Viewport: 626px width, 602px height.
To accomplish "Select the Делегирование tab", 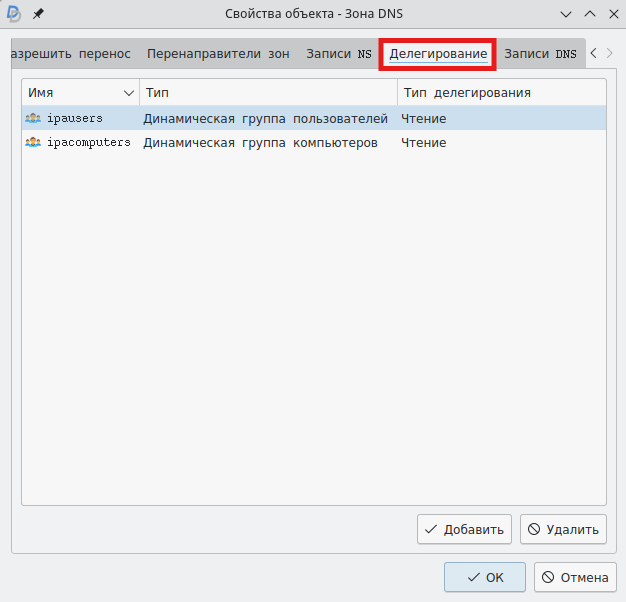I will [x=438, y=54].
